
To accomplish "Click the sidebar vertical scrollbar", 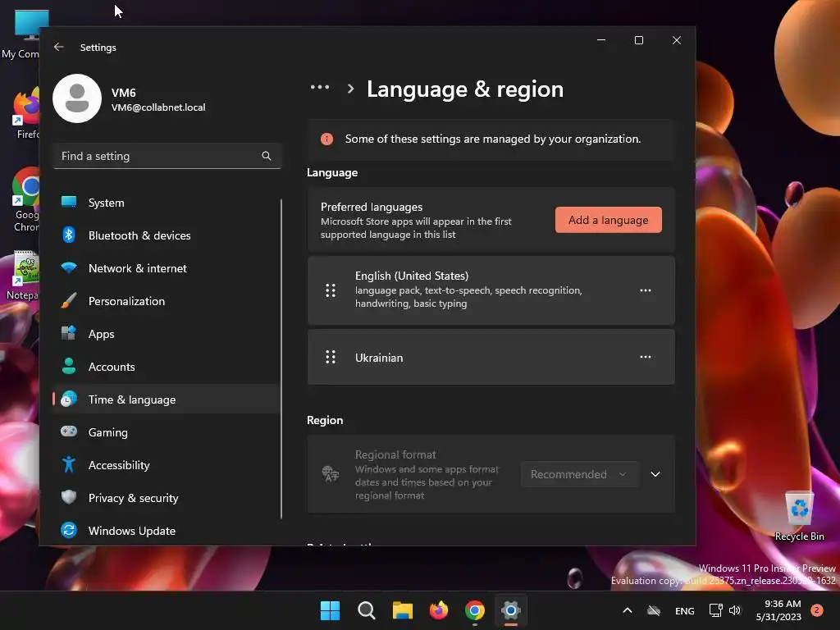I will coord(281,358).
